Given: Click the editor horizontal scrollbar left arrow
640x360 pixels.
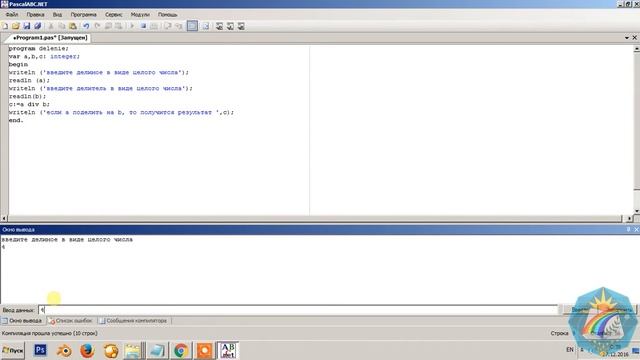Looking at the screenshot, I should [4, 219].
